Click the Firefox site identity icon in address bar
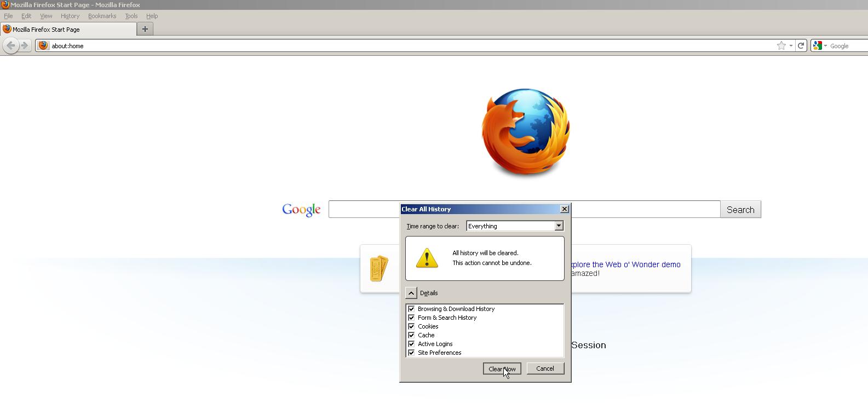The image size is (868, 403). pyautogui.click(x=43, y=45)
